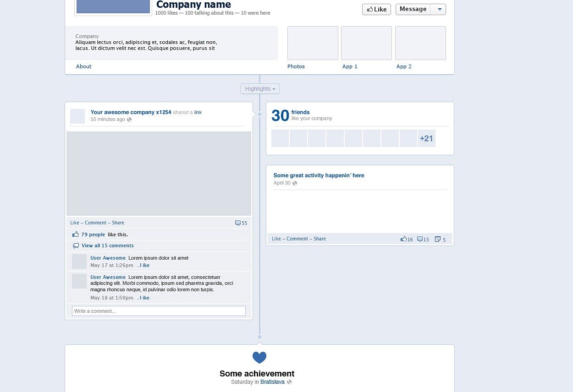Viewport: 573px width, 392px height.
Task: Click the April 30 date text
Action: (282, 183)
